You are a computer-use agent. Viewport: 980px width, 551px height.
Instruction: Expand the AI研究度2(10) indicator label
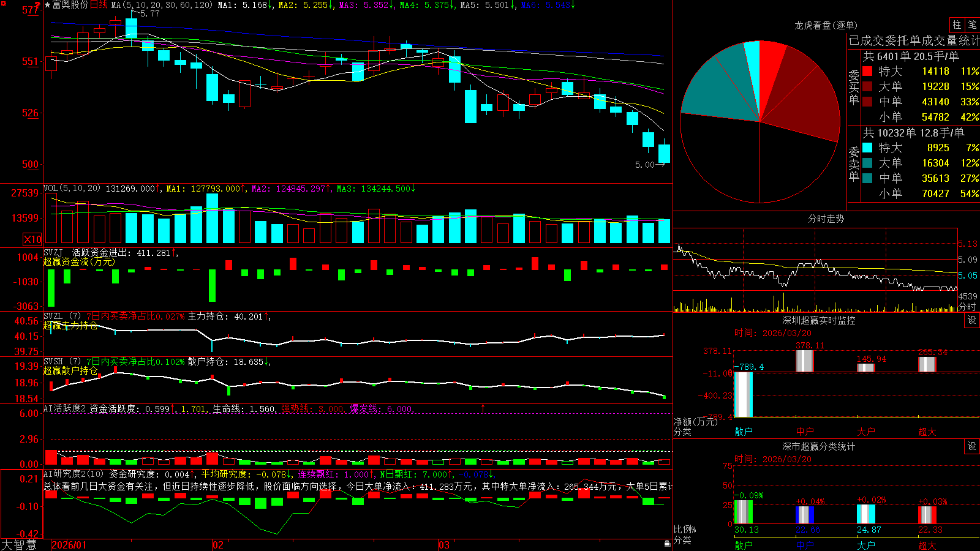pos(73,474)
